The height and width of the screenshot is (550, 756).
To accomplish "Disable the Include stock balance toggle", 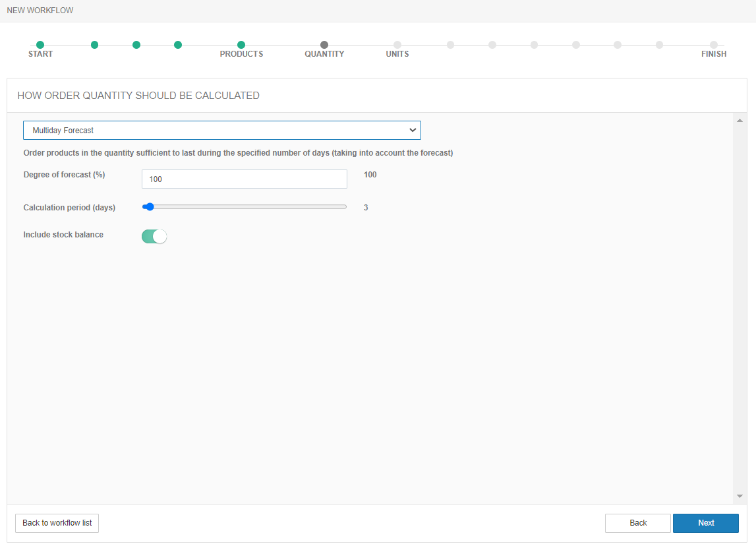I will 154,236.
